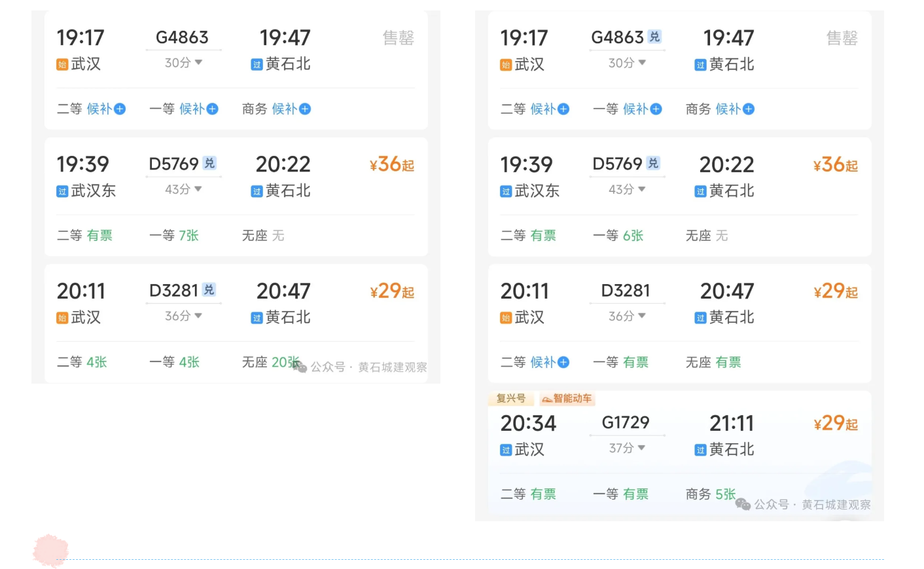Click the WeChat 公众号 watermark icon bottom right
This screenshot has width=924, height=569.
click(743, 505)
